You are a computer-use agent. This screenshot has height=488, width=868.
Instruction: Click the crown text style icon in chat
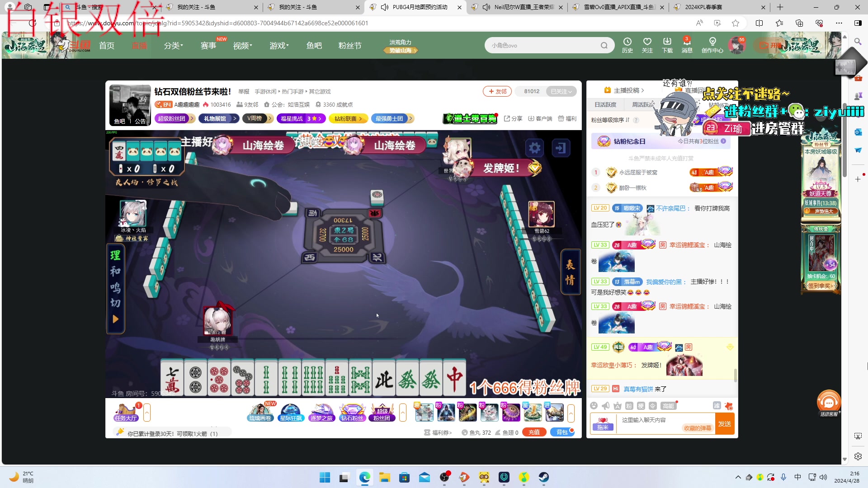618,406
